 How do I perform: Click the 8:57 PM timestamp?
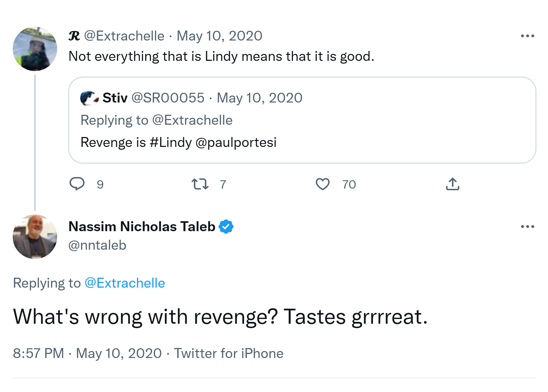click(x=38, y=353)
